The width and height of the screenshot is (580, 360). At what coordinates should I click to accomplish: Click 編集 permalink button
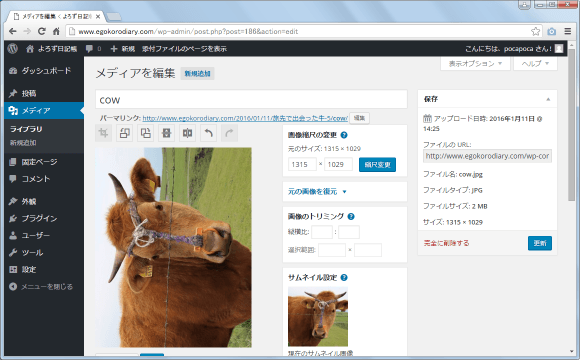(359, 118)
